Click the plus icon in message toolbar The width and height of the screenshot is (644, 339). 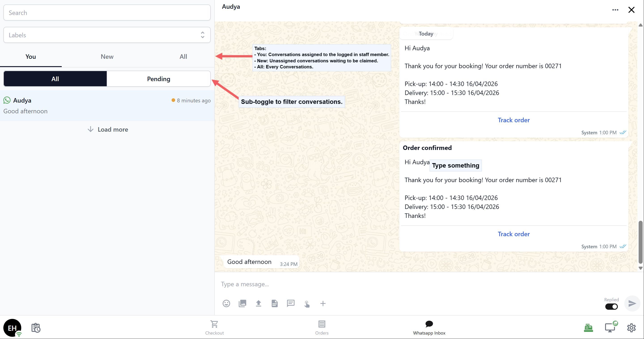(323, 303)
